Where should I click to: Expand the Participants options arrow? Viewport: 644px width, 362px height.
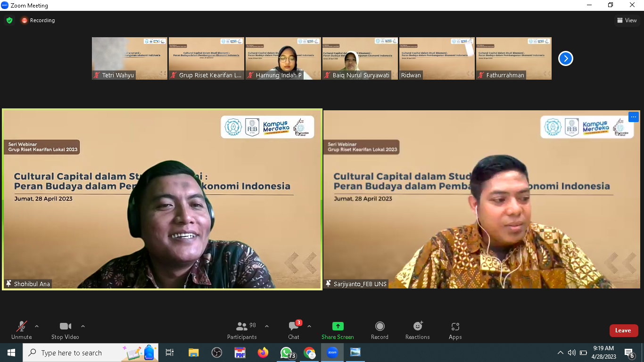click(x=267, y=326)
